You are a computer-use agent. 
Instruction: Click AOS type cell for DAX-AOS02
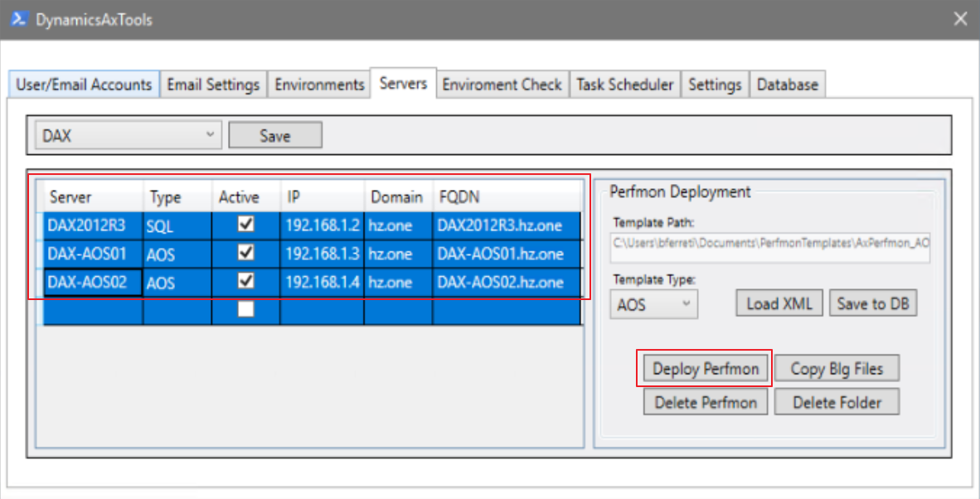tap(177, 283)
